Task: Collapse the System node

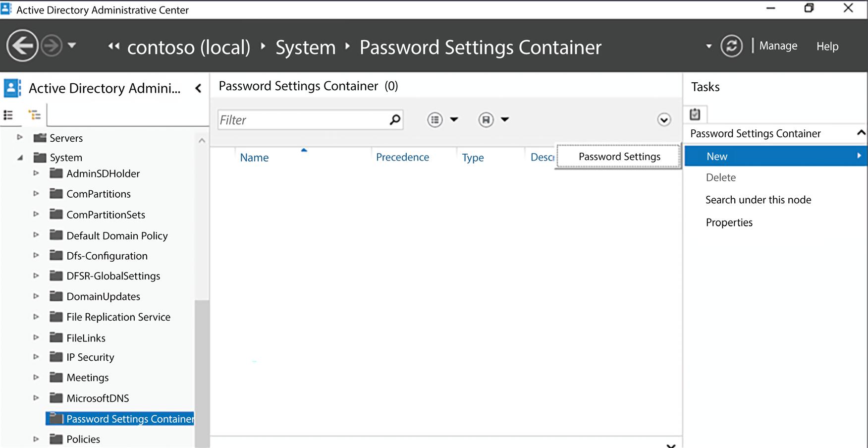Action: point(20,158)
